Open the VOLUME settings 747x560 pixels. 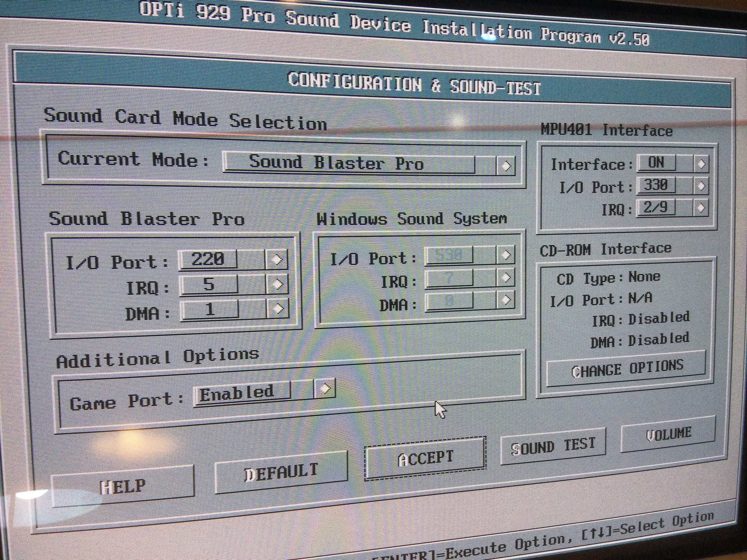click(x=668, y=434)
